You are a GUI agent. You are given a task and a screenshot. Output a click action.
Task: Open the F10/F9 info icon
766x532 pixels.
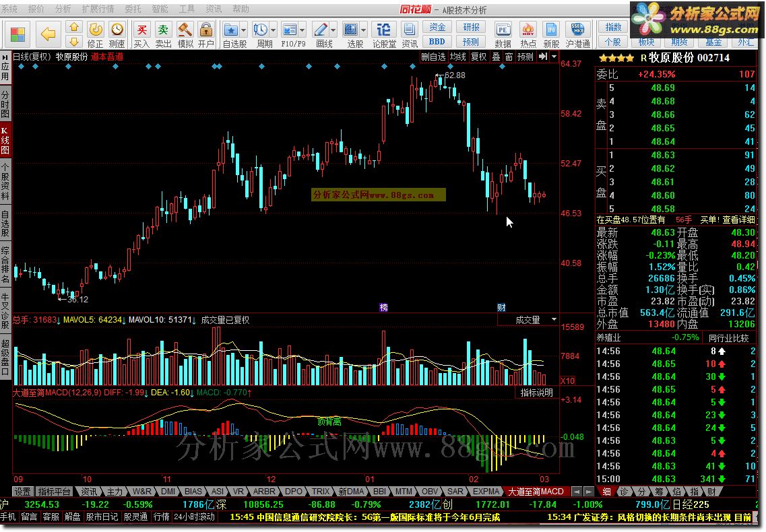click(290, 30)
